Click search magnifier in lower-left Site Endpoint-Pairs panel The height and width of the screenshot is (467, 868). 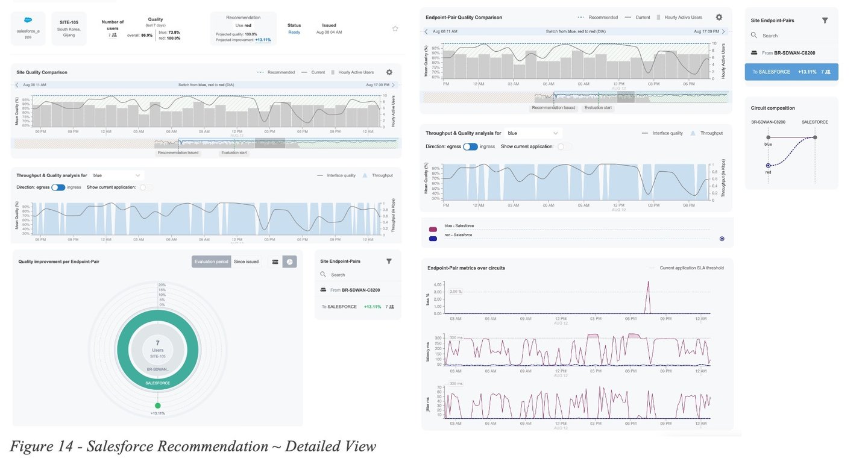click(323, 275)
